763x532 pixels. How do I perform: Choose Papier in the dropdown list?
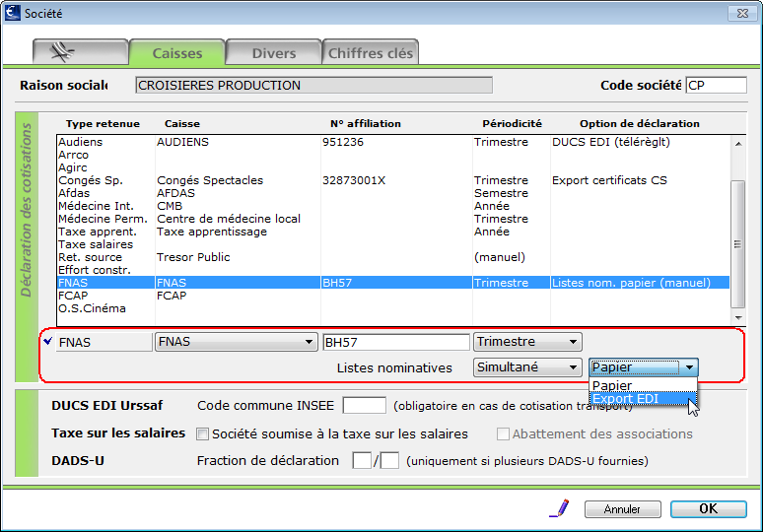[644, 385]
